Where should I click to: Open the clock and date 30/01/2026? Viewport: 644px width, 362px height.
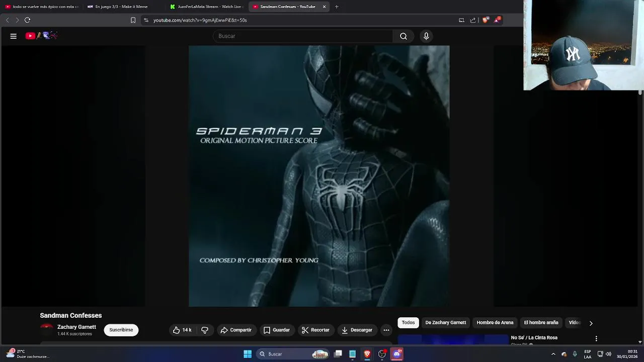(x=627, y=354)
